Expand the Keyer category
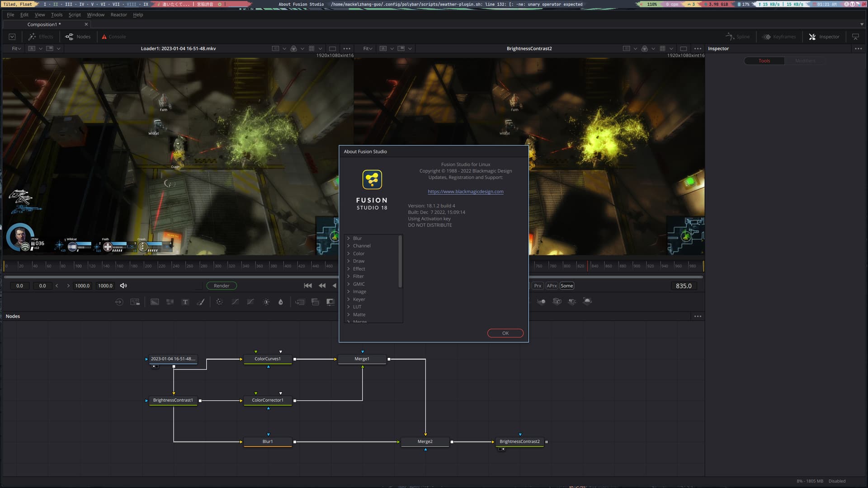Viewport: 868px width, 488px height. [x=349, y=299]
